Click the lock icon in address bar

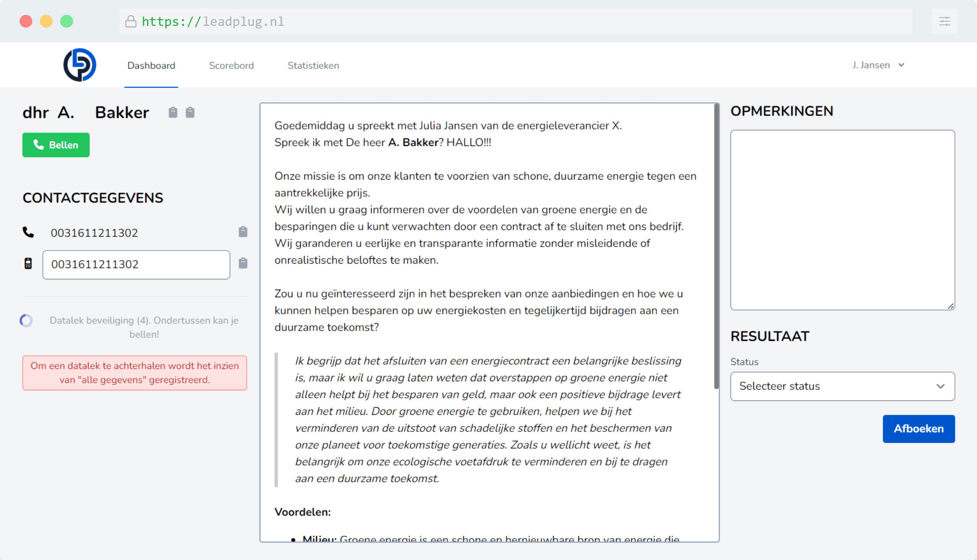pyautogui.click(x=131, y=22)
